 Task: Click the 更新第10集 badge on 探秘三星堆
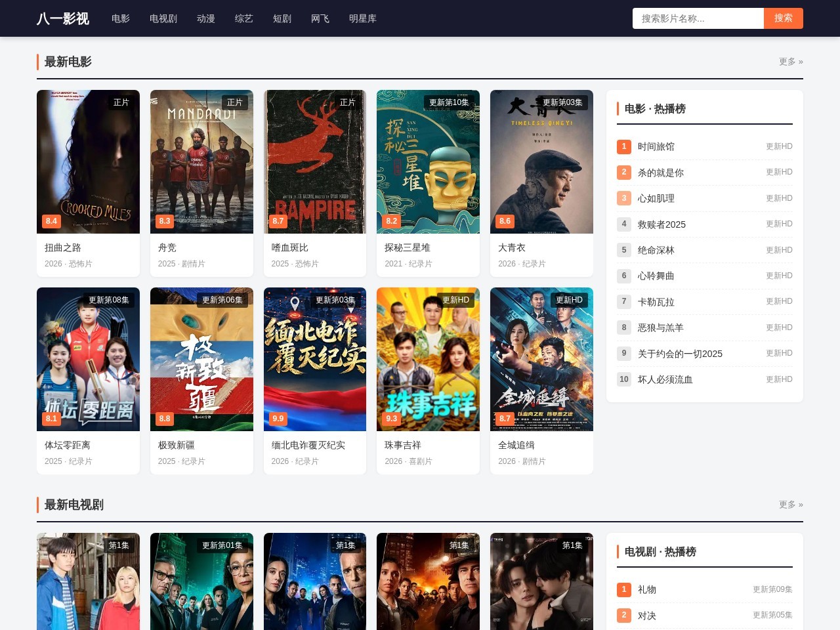449,102
